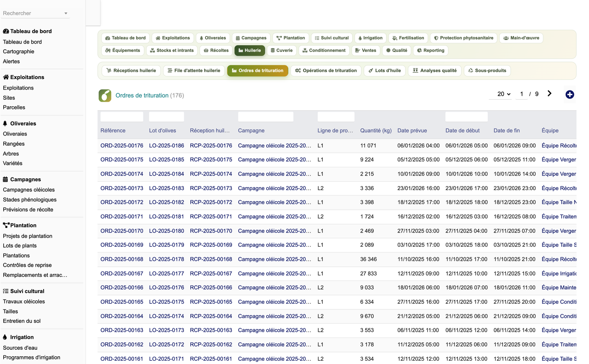Screen dimensions: 589x364
Task: Open Sources d'eau in the sidebar
Action: (20, 348)
